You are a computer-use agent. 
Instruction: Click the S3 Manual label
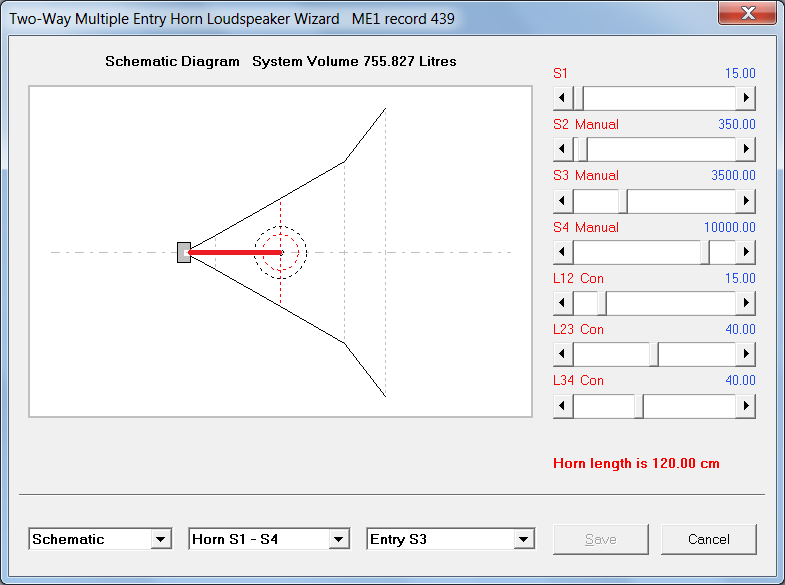(x=586, y=175)
